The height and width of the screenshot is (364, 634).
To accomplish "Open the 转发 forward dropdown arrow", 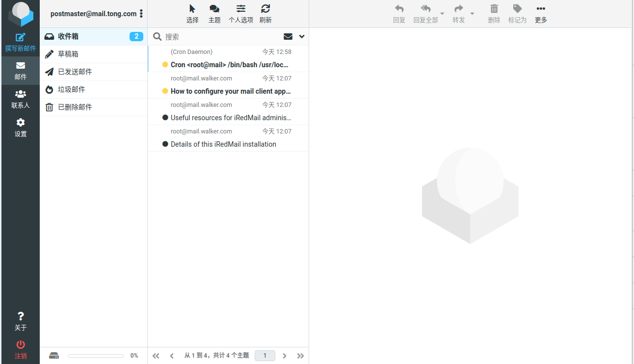I will tap(473, 14).
